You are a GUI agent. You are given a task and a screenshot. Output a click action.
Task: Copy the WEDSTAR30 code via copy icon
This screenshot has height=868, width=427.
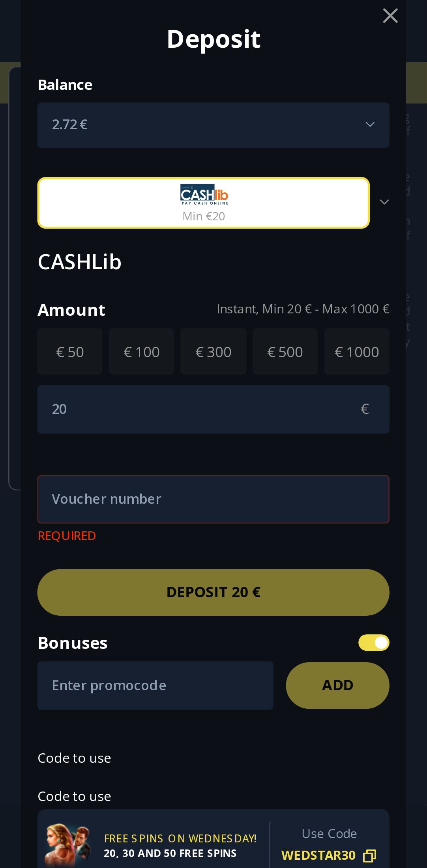pos(369,855)
